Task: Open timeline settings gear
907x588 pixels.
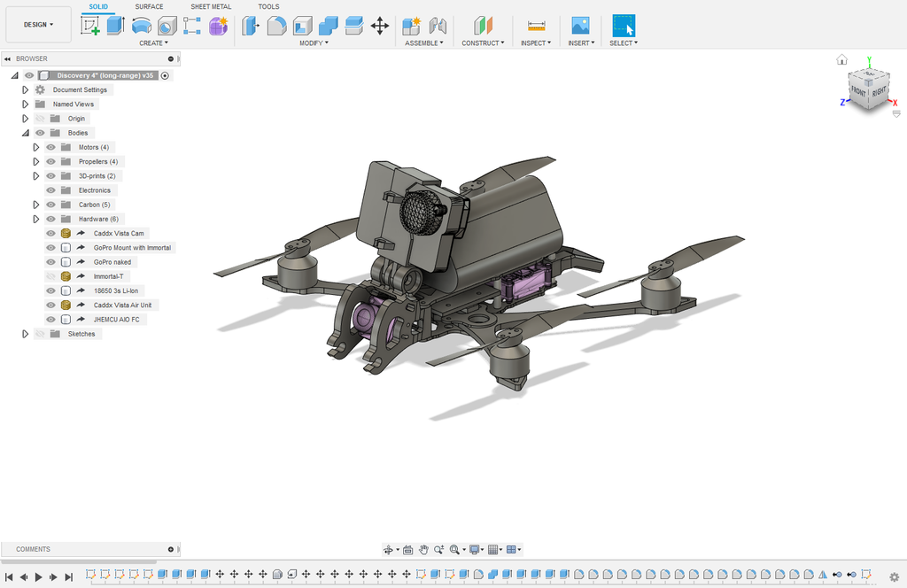Action: pos(895,577)
